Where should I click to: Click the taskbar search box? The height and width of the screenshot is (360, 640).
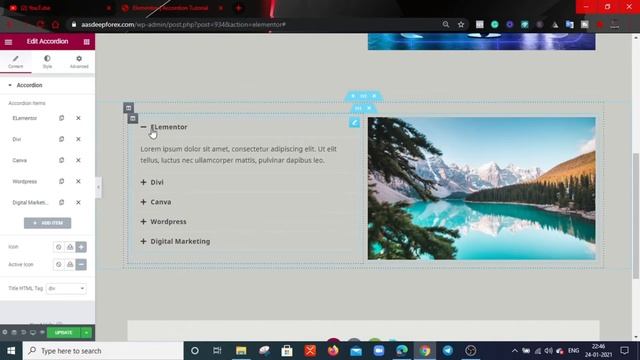click(103, 351)
